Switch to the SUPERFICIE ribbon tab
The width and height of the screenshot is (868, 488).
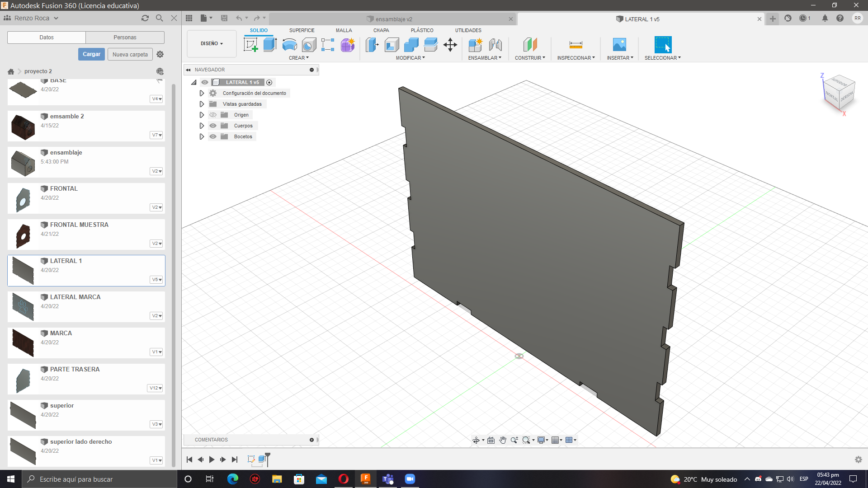(x=302, y=30)
